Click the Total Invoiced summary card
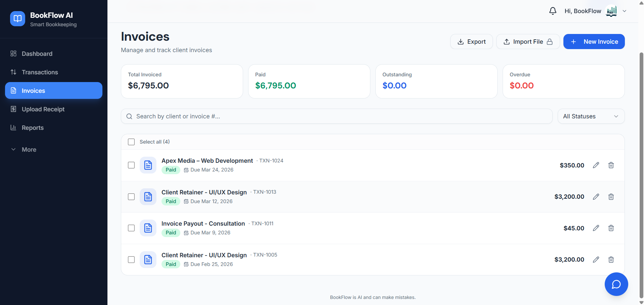Image resolution: width=644 pixels, height=305 pixels. pyautogui.click(x=182, y=81)
